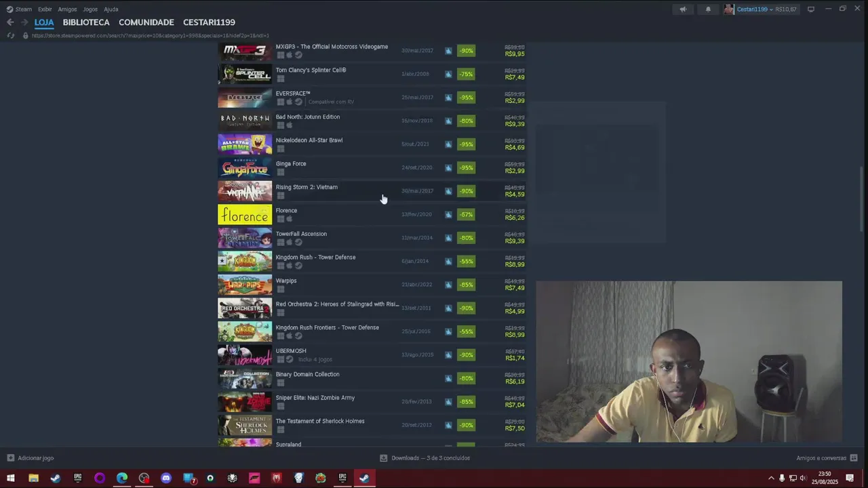Open the Windows notification center

pyautogui.click(x=850, y=478)
